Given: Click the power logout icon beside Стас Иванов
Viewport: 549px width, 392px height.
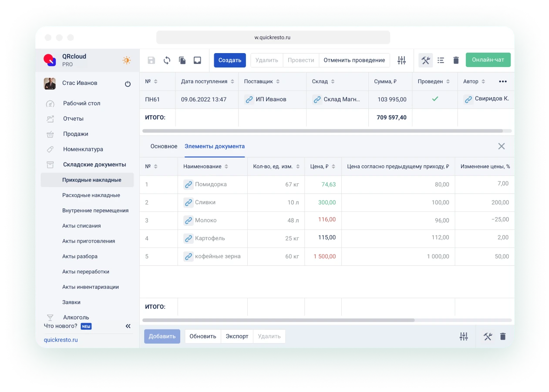Looking at the screenshot, I should click(x=128, y=84).
